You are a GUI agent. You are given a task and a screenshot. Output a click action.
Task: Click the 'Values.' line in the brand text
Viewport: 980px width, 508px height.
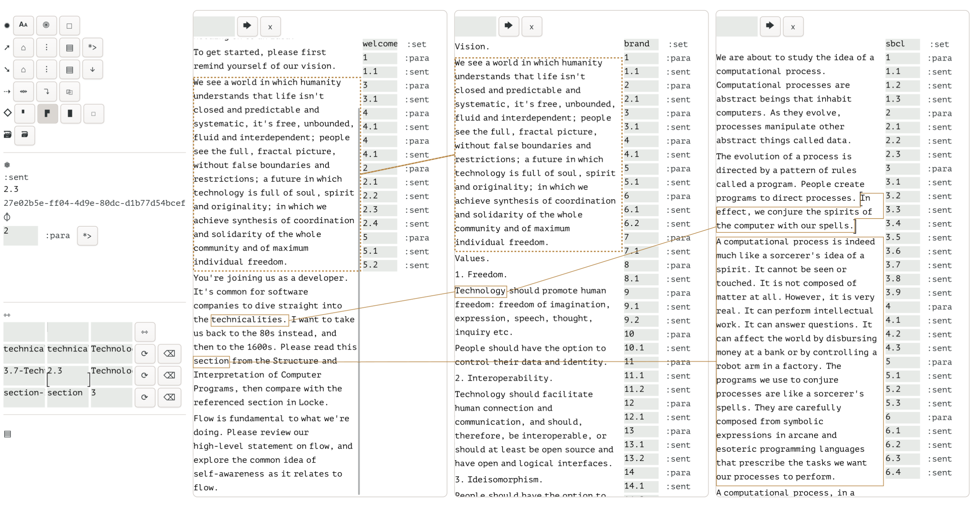pos(472,259)
